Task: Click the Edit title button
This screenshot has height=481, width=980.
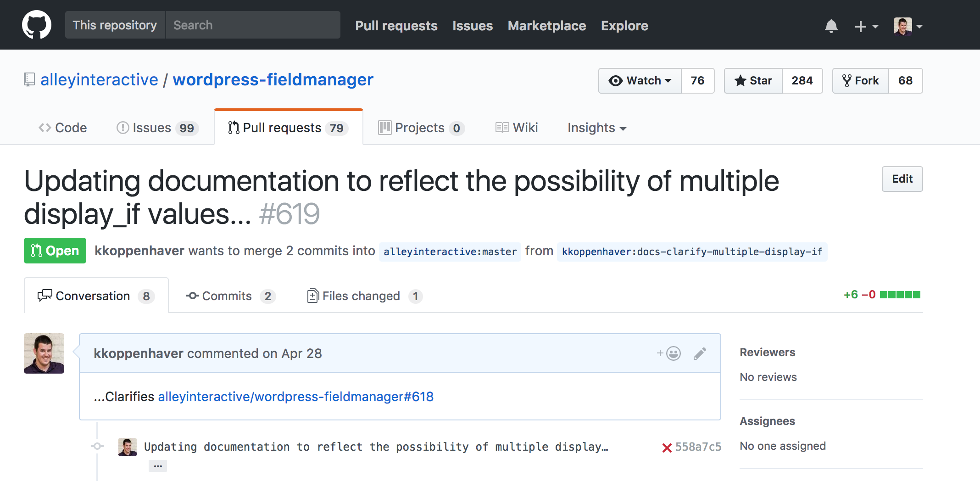Action: pos(902,179)
